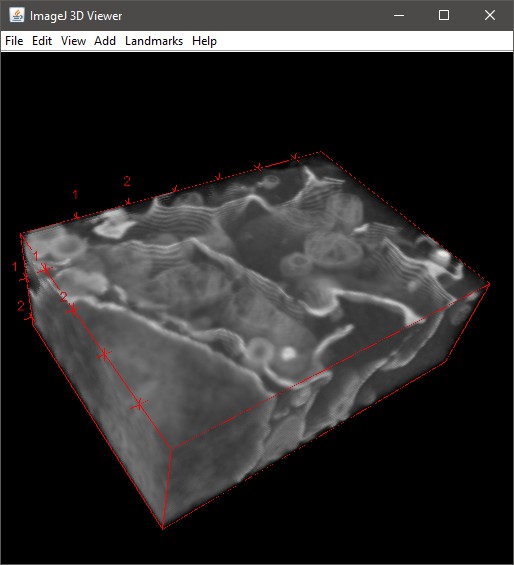The height and width of the screenshot is (565, 514).
Task: Click near corner where three red edges meet
Action: coord(171,448)
